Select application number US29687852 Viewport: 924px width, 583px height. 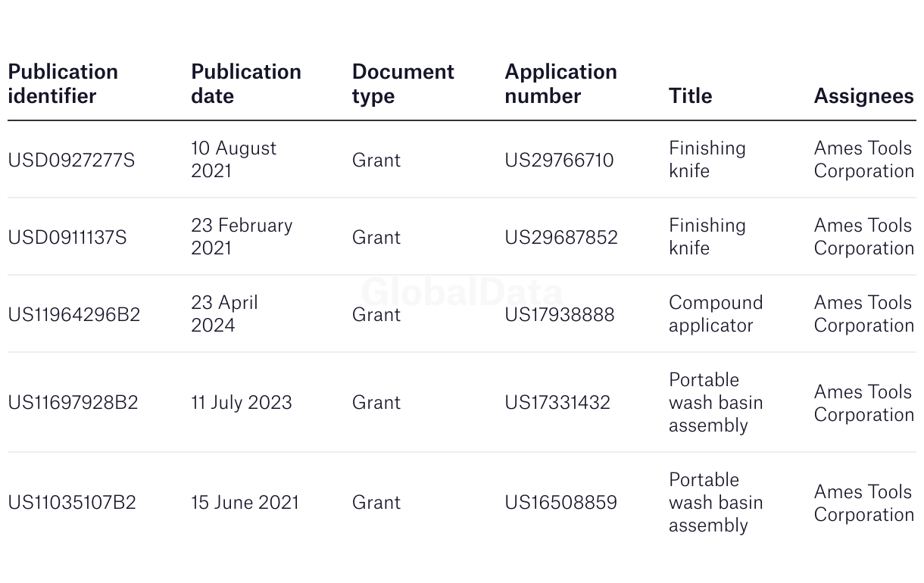[561, 237]
